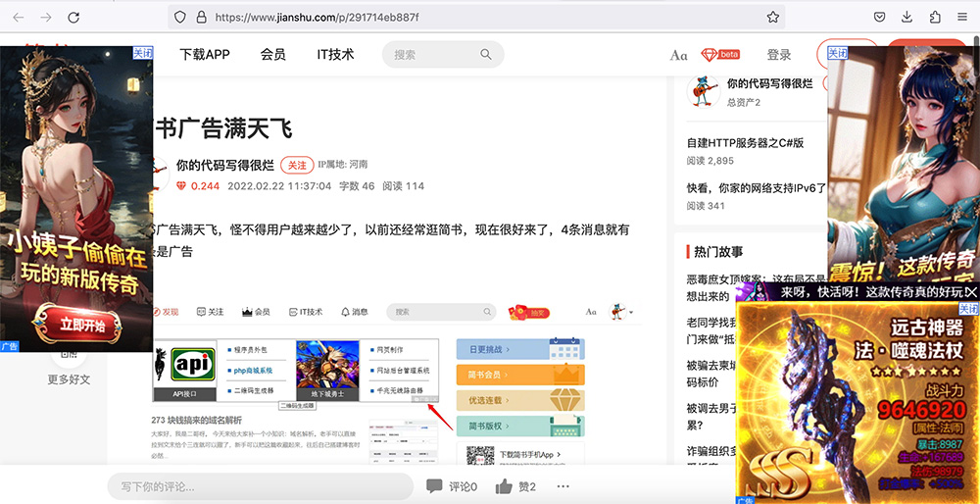Go to the IT技术 section
980x504 pixels.
pyautogui.click(x=335, y=54)
